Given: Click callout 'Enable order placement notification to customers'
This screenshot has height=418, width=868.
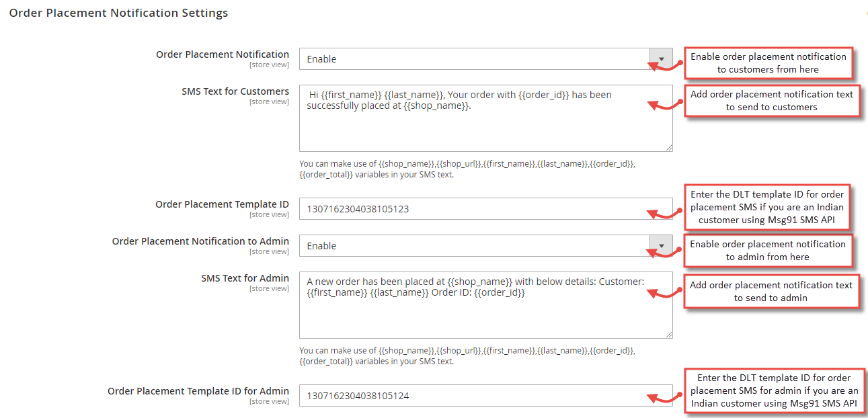Looking at the screenshot, I should tap(768, 63).
